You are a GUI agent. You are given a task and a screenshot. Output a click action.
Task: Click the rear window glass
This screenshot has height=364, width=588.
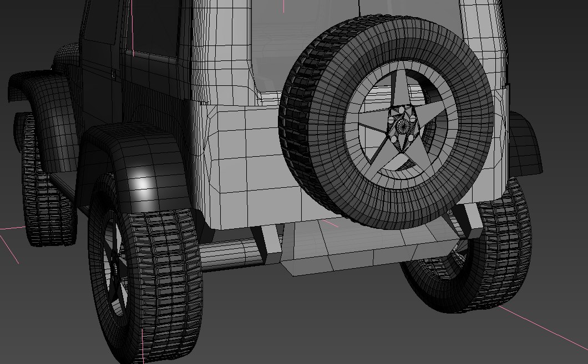272,44
